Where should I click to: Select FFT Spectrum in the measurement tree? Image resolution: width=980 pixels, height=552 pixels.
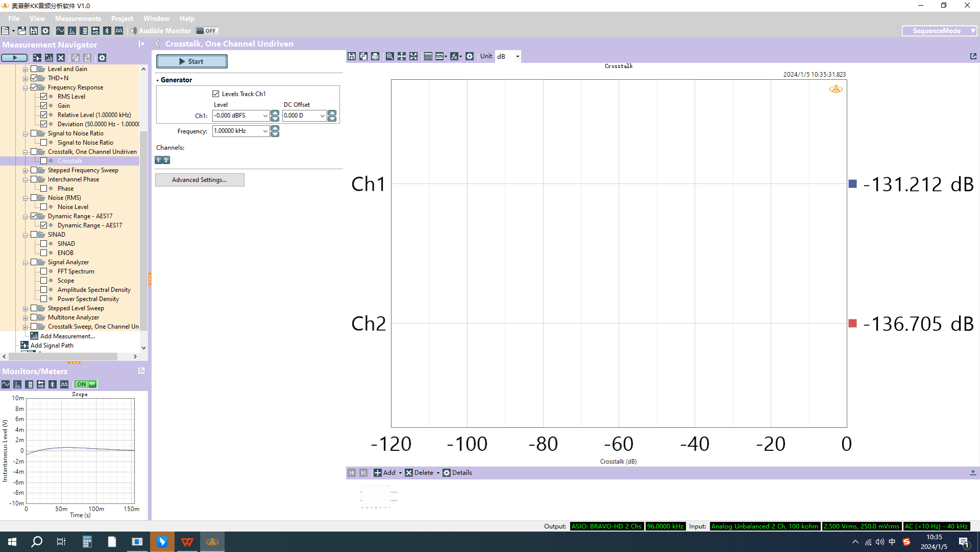pyautogui.click(x=76, y=271)
